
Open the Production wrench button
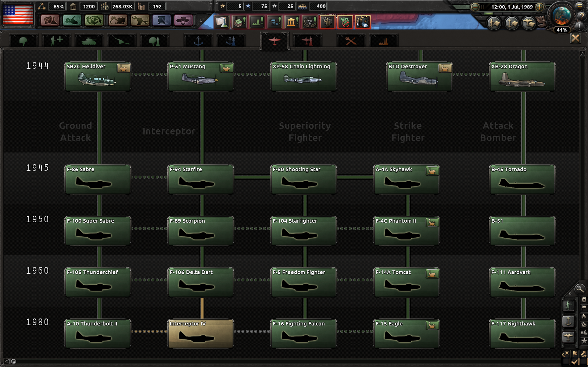tap(140, 20)
